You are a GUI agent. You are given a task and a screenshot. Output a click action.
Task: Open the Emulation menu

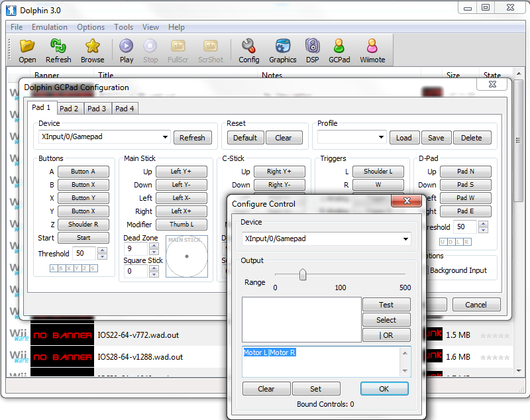(50, 27)
